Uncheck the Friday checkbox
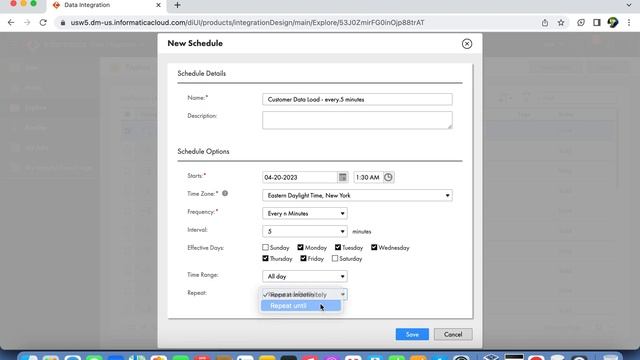Image resolution: width=640 pixels, height=360 pixels. [303, 258]
